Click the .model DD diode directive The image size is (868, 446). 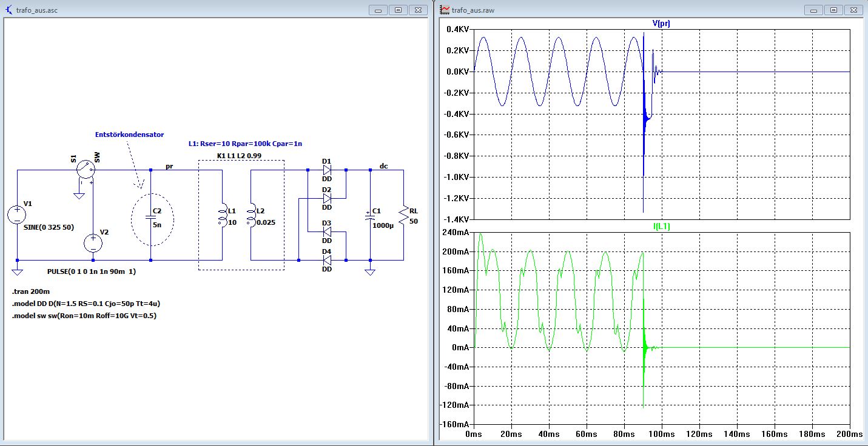point(86,304)
